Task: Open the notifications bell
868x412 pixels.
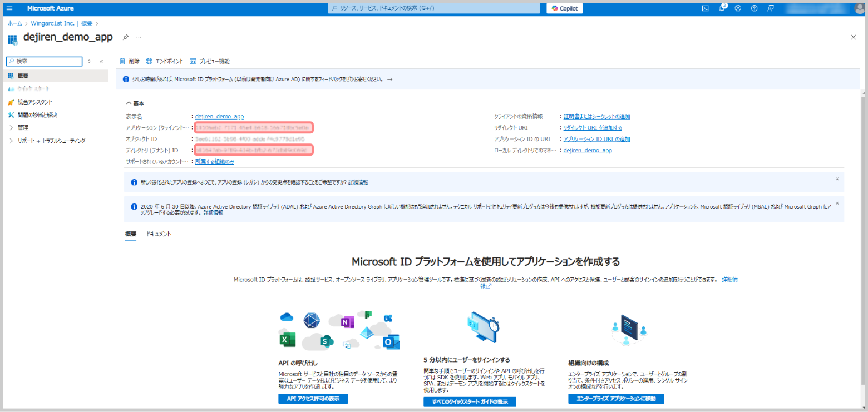Action: pyautogui.click(x=722, y=8)
